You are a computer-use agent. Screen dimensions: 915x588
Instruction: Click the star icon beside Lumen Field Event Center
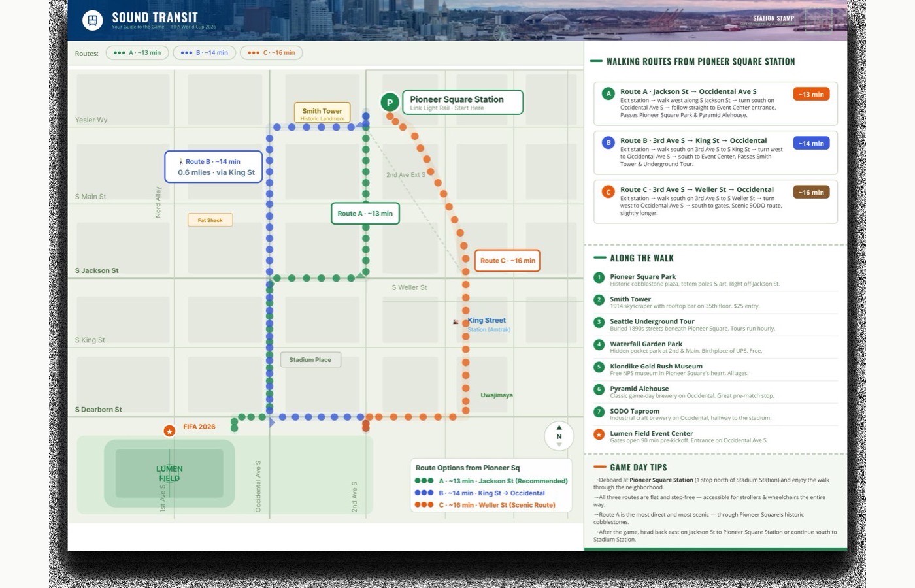point(599,434)
